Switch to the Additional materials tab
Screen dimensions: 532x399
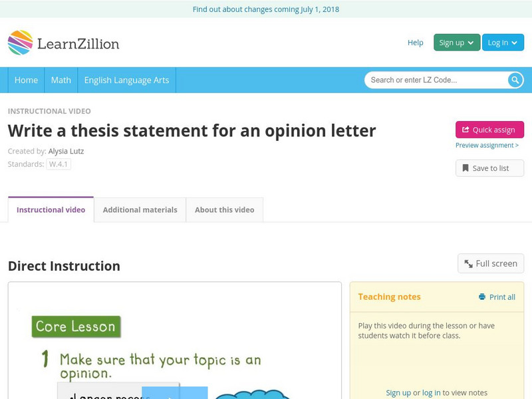click(140, 209)
